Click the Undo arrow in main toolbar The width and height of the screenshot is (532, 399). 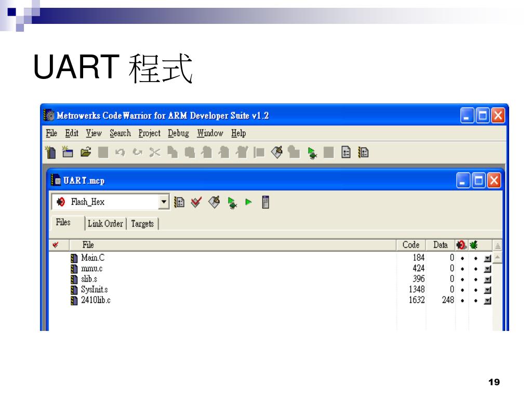tap(120, 152)
